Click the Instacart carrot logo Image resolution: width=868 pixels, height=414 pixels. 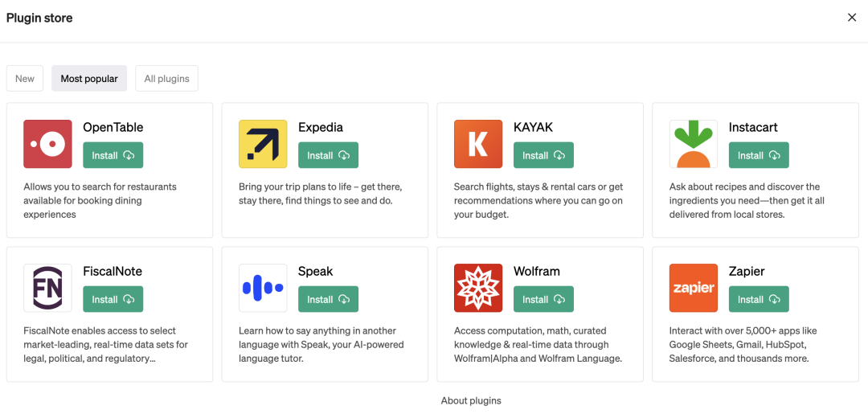pyautogui.click(x=694, y=144)
